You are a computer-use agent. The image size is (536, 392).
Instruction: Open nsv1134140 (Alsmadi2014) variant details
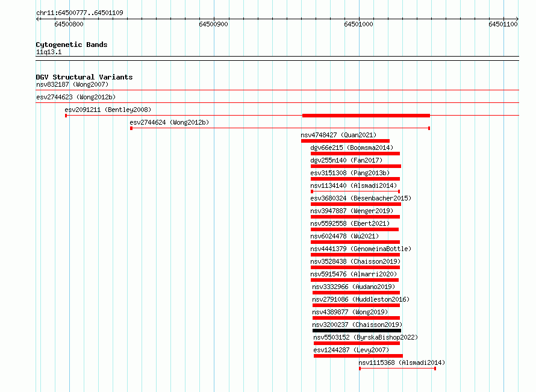354,185
